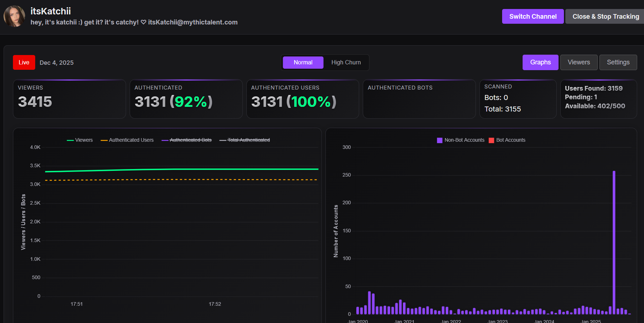Open the Viewers tab
The width and height of the screenshot is (644, 323).
(579, 62)
